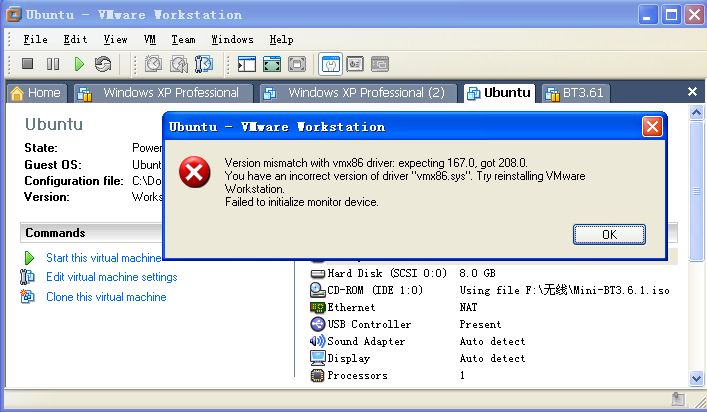The height and width of the screenshot is (412, 707).
Task: Click OK in the error dialog
Action: click(609, 234)
